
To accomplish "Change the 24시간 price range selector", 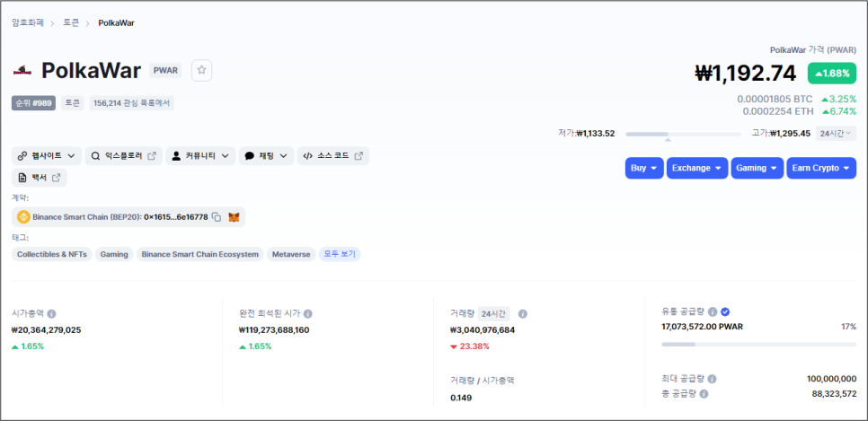I will coord(836,134).
